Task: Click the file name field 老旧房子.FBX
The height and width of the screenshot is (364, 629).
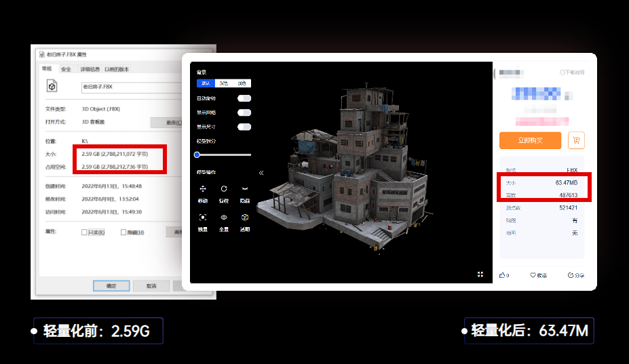Action: [x=132, y=87]
